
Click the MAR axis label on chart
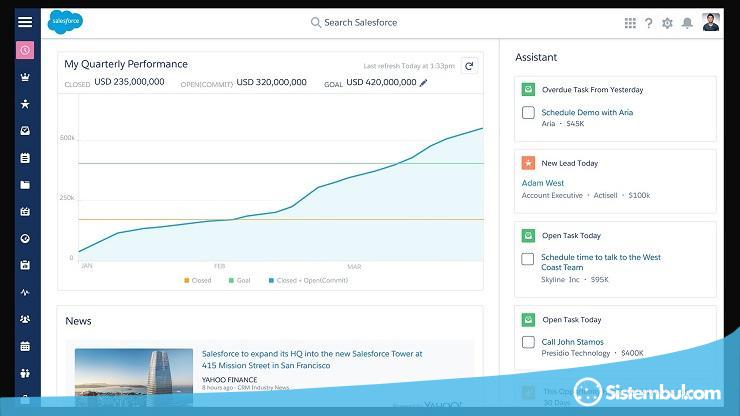[x=354, y=267]
